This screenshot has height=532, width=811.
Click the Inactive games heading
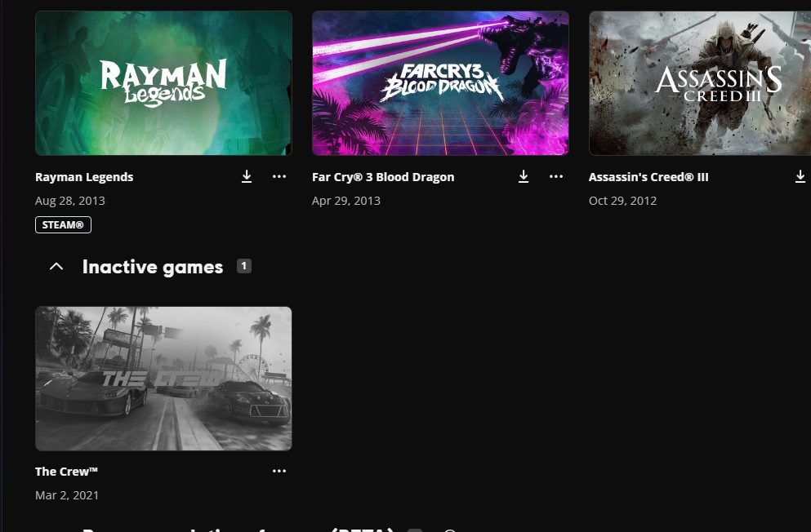[x=153, y=267]
